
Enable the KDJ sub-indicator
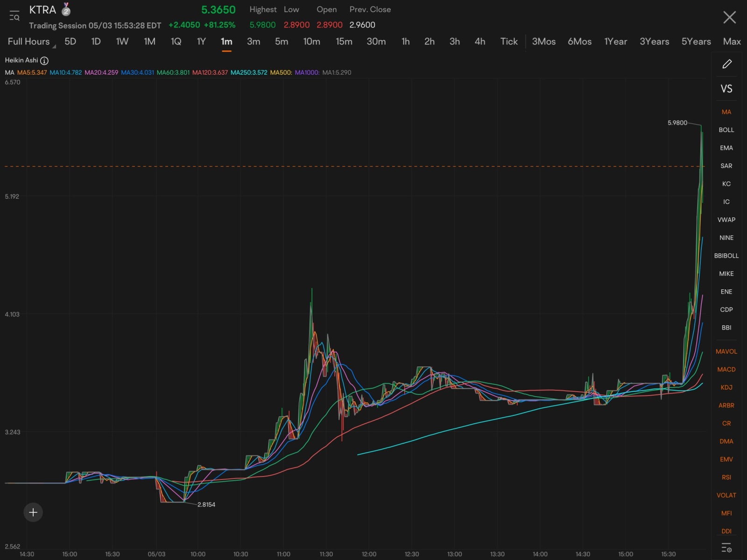tap(726, 387)
